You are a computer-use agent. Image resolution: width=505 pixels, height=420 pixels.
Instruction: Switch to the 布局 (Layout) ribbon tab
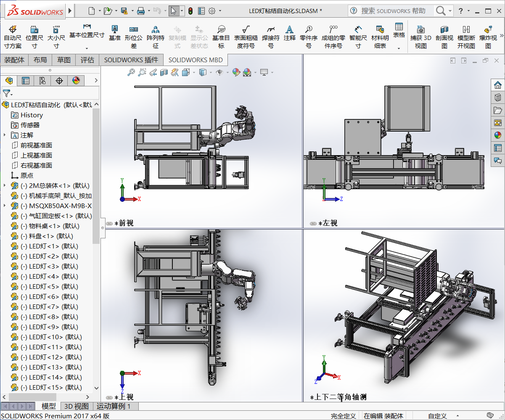(x=40, y=60)
